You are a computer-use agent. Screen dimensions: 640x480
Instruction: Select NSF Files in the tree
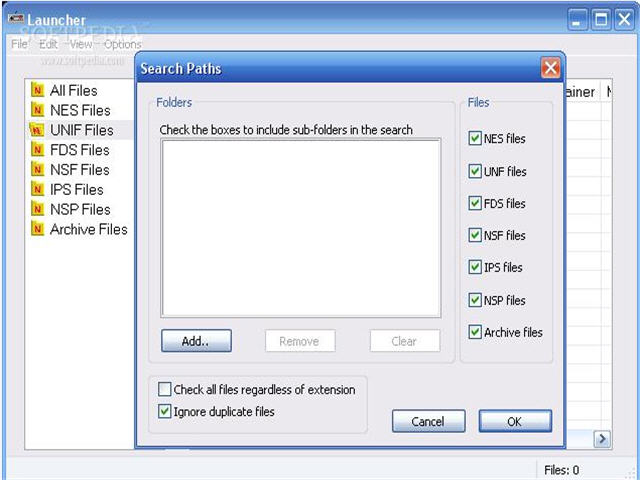80,169
